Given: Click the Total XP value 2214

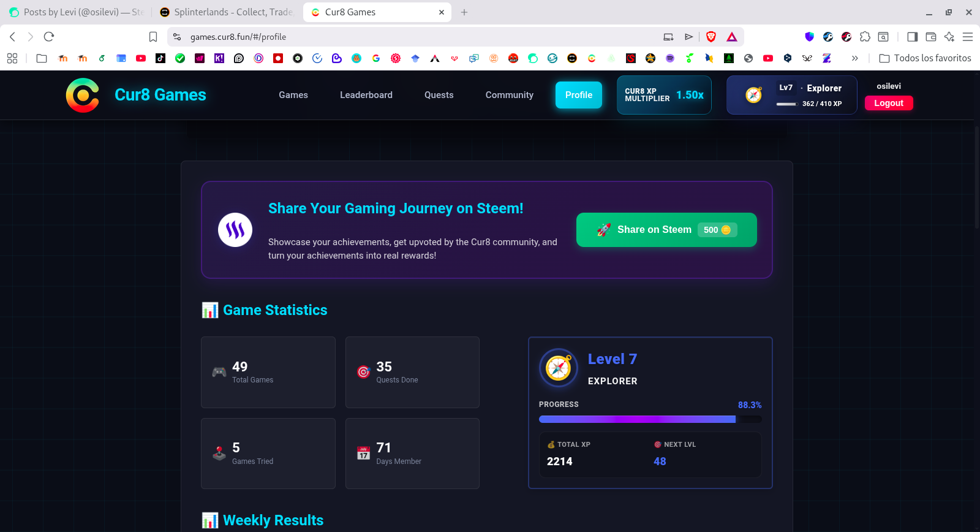Looking at the screenshot, I should pos(560,462).
